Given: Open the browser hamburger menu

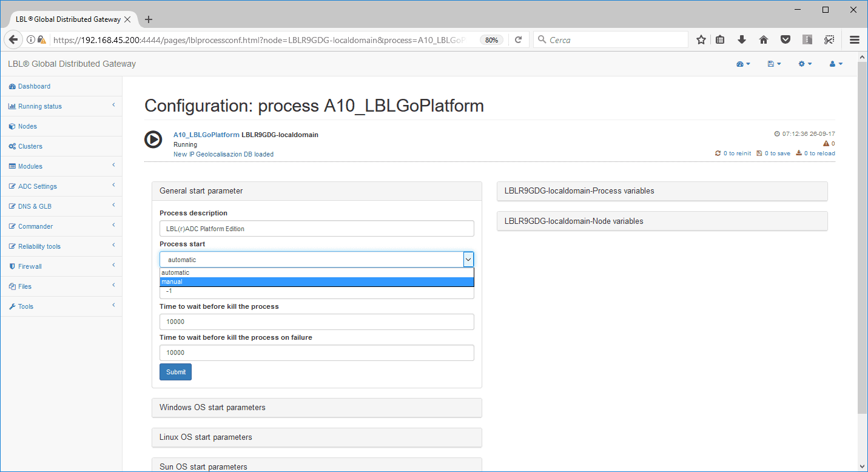Looking at the screenshot, I should tap(855, 39).
